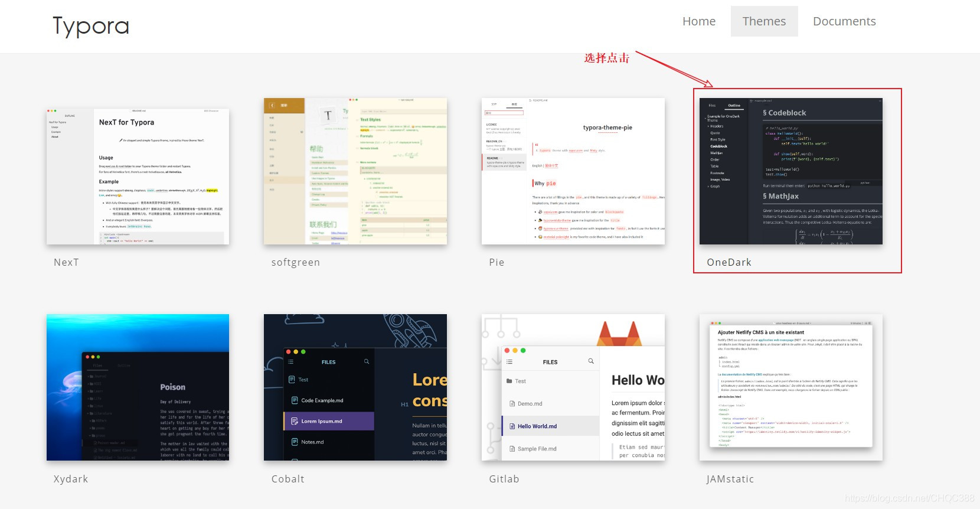Open the JAMstatic theme preview image

click(791, 387)
